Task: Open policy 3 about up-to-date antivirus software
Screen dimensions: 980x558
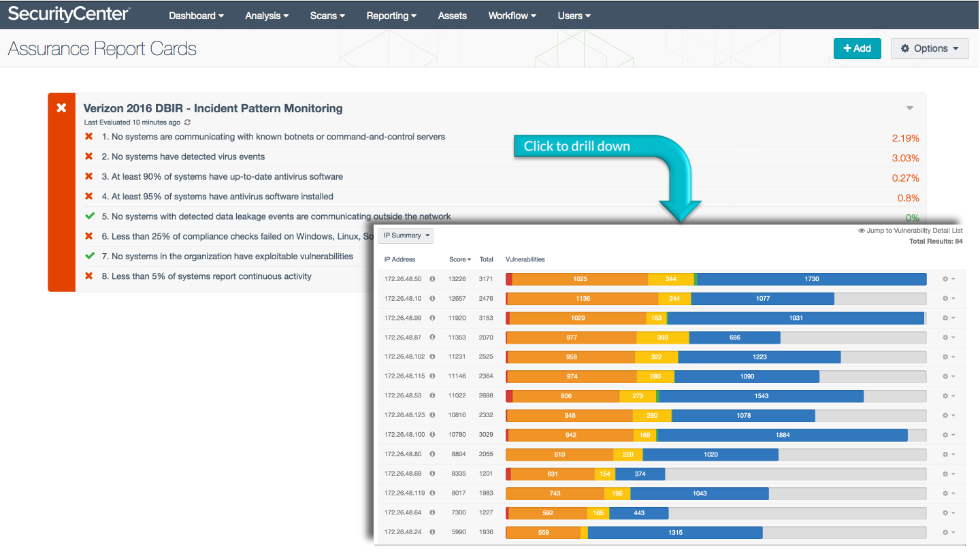Action: click(223, 176)
